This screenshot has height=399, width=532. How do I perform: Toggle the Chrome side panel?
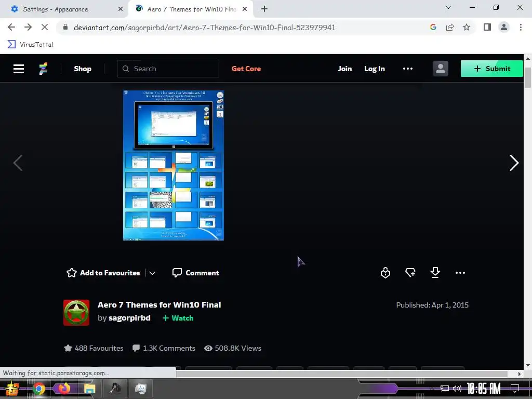click(x=487, y=27)
